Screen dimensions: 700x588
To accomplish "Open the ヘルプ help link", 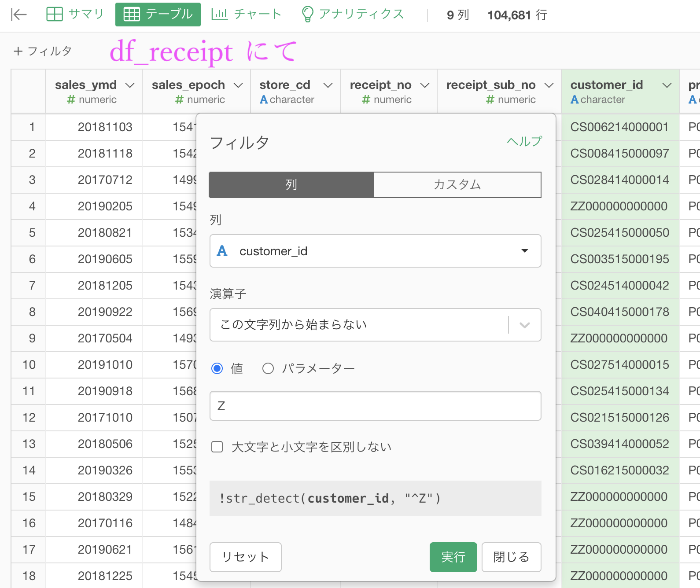I will click(x=524, y=141).
